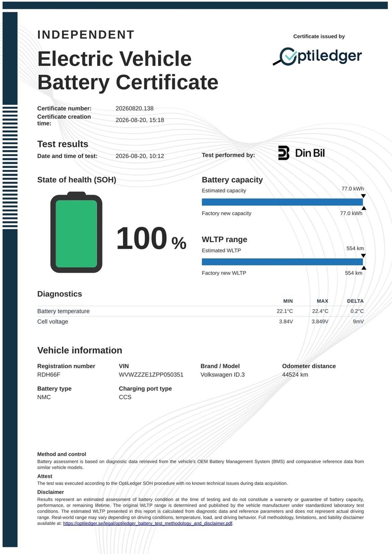Click battery temperature delta 0.2°C

coord(357,311)
